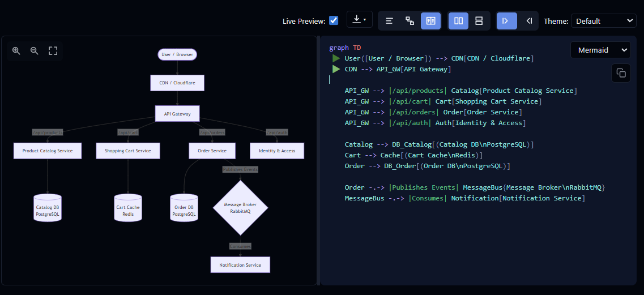
Task: Open the Mermaid language dropdown
Action: (x=600, y=50)
